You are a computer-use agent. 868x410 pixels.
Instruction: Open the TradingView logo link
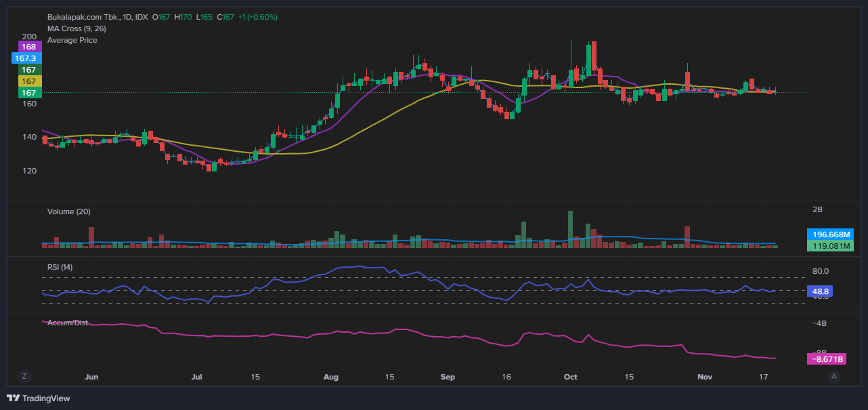pyautogui.click(x=39, y=398)
